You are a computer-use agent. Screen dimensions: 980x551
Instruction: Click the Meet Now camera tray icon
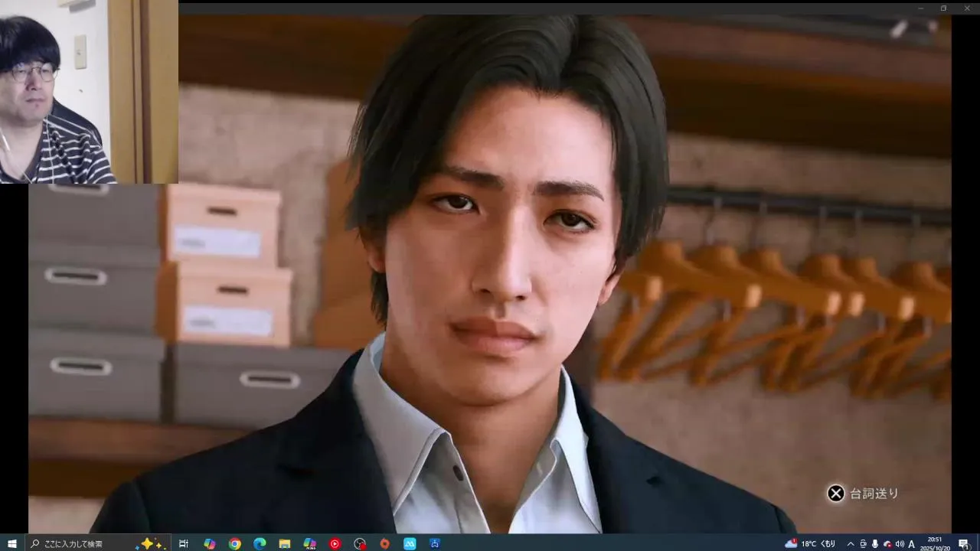tap(863, 543)
